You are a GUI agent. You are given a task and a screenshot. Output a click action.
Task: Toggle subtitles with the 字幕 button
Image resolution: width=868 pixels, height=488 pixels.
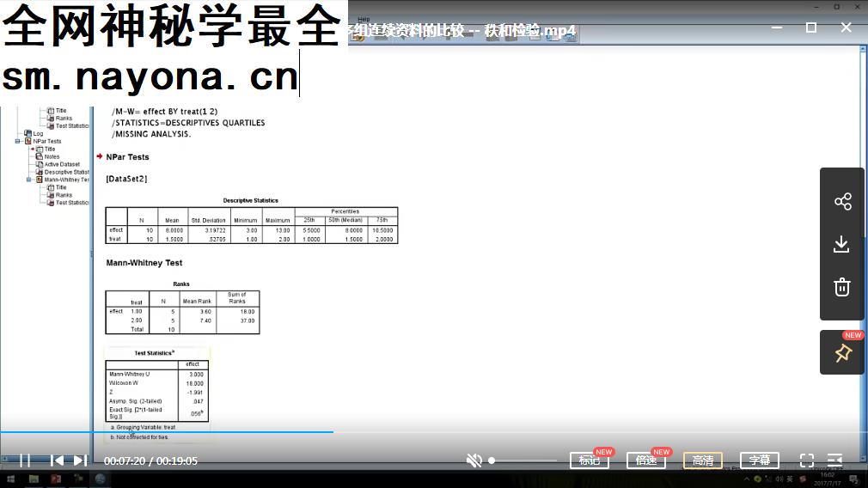coord(760,461)
